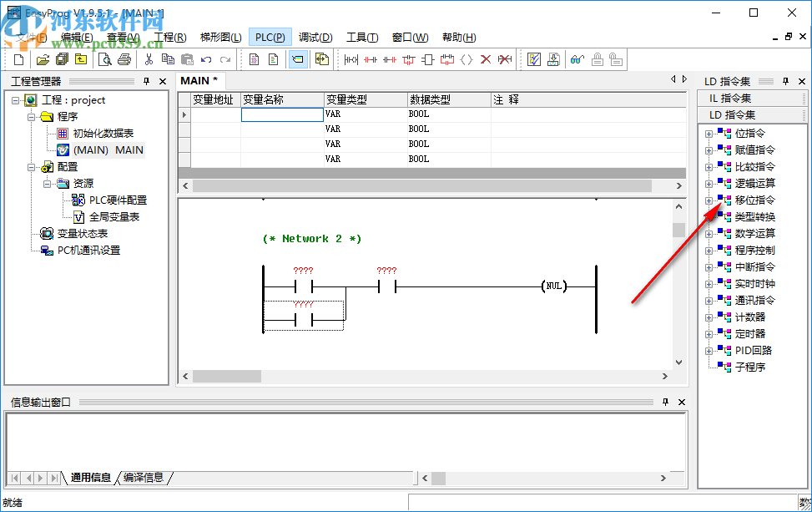
Task: Click the Redo toolbar icon
Action: [x=225, y=59]
